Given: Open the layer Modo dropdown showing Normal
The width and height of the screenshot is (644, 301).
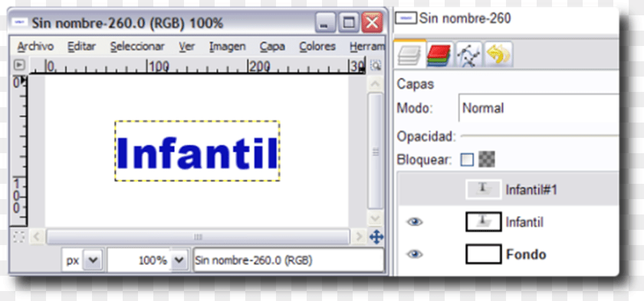Looking at the screenshot, I should [x=538, y=108].
